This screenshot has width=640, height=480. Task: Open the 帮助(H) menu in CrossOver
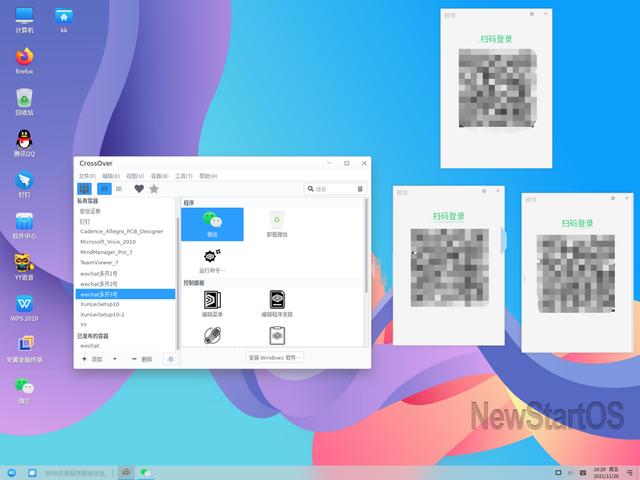[x=208, y=176]
